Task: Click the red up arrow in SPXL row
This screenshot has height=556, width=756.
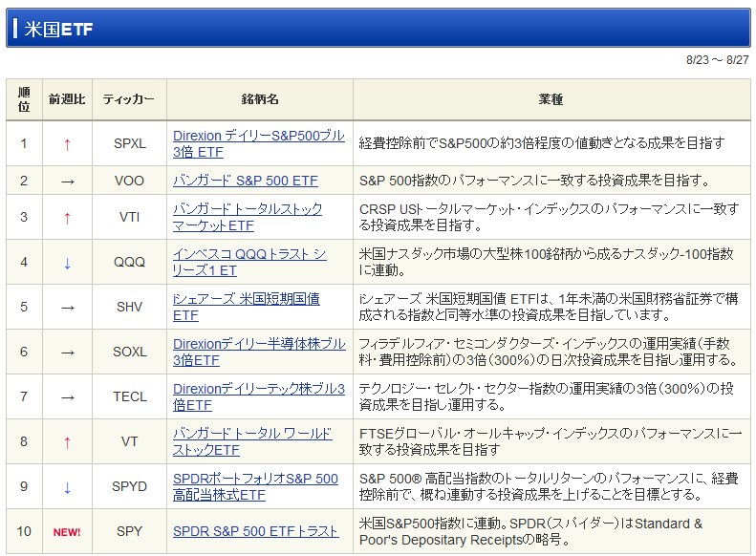Action: coord(68,144)
